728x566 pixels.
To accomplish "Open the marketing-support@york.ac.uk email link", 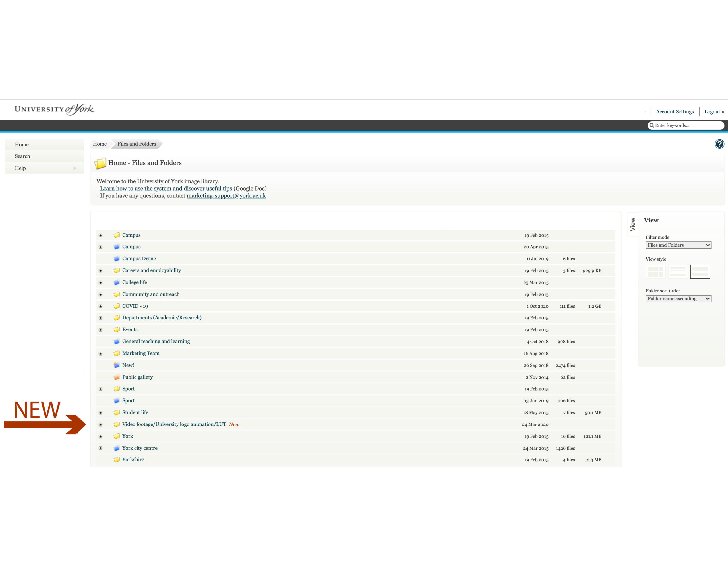I will [x=226, y=196].
